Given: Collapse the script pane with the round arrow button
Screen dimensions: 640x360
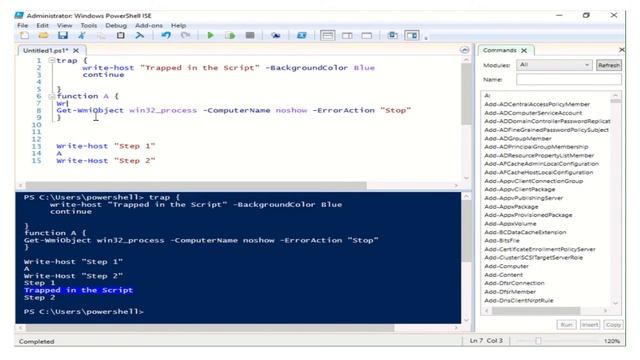Looking at the screenshot, I should coord(464,50).
